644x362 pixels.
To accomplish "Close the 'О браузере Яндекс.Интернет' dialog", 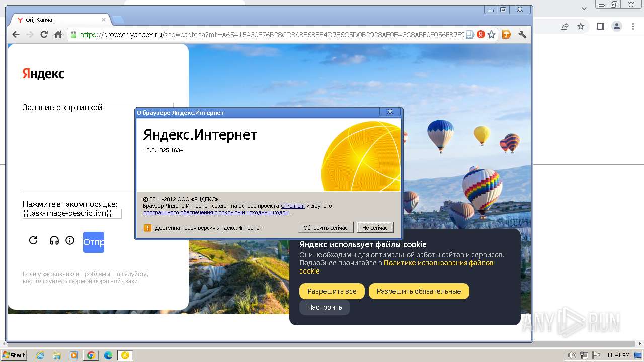I will coord(390,112).
